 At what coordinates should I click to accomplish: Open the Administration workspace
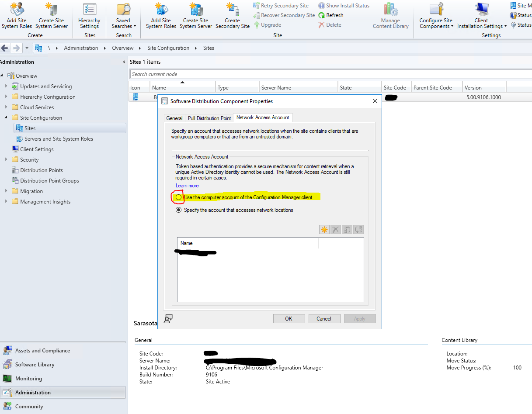coord(63,392)
